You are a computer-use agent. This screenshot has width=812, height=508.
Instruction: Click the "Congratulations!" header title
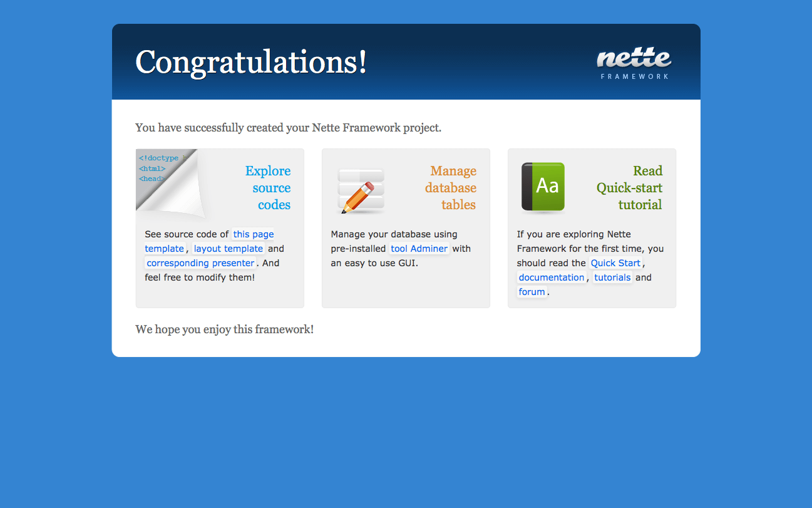click(251, 63)
